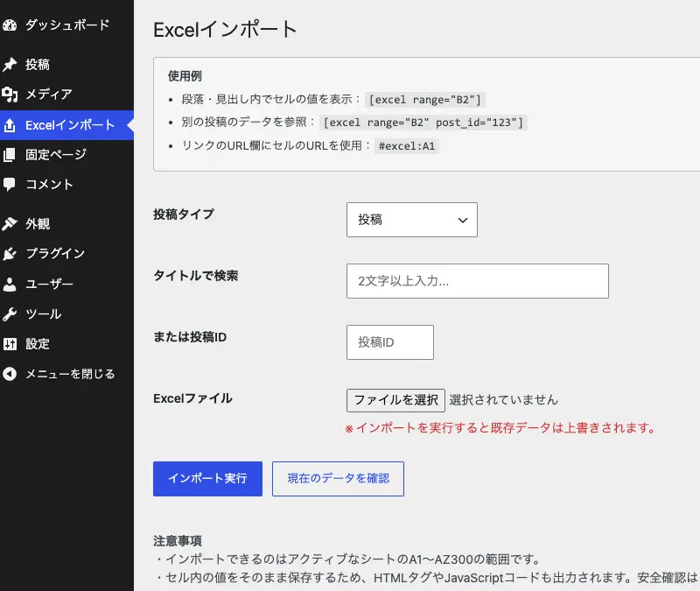Open the ユーザー menu
This screenshot has height=591, width=700.
coord(67,284)
